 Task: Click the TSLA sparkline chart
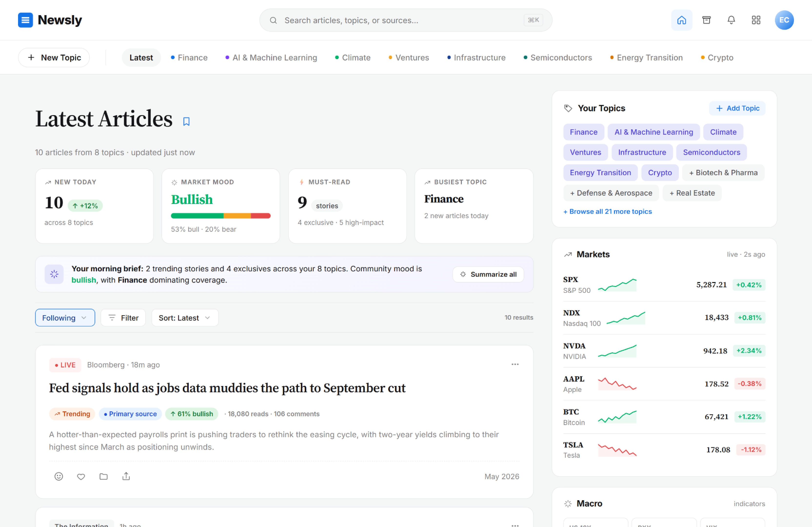pos(617,450)
